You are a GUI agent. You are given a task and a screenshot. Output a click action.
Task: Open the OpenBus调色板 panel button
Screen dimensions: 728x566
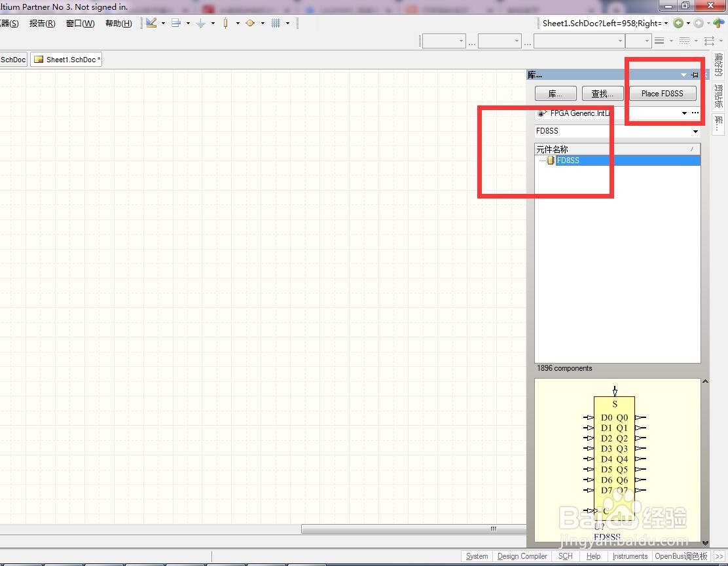click(681, 556)
